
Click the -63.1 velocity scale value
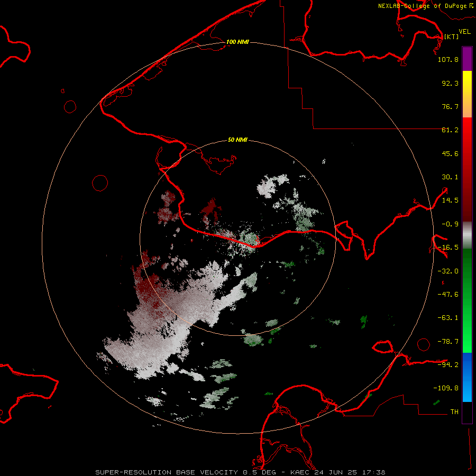tap(448, 318)
